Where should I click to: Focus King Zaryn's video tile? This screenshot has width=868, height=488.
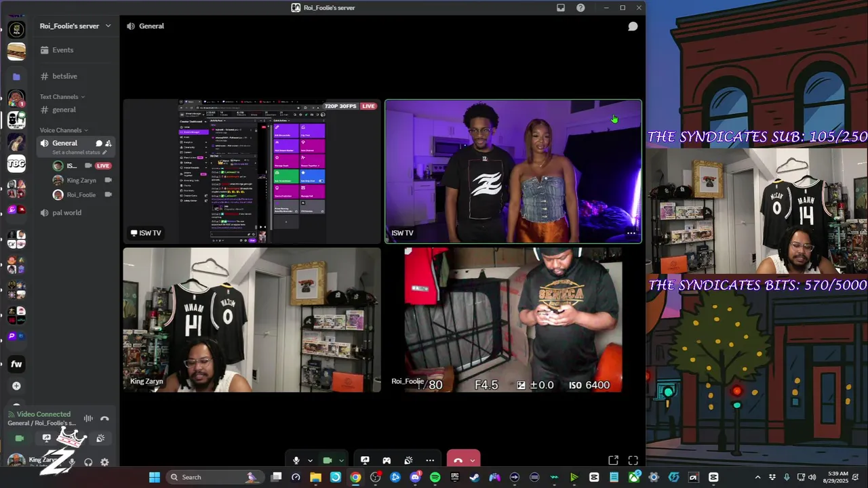point(252,319)
